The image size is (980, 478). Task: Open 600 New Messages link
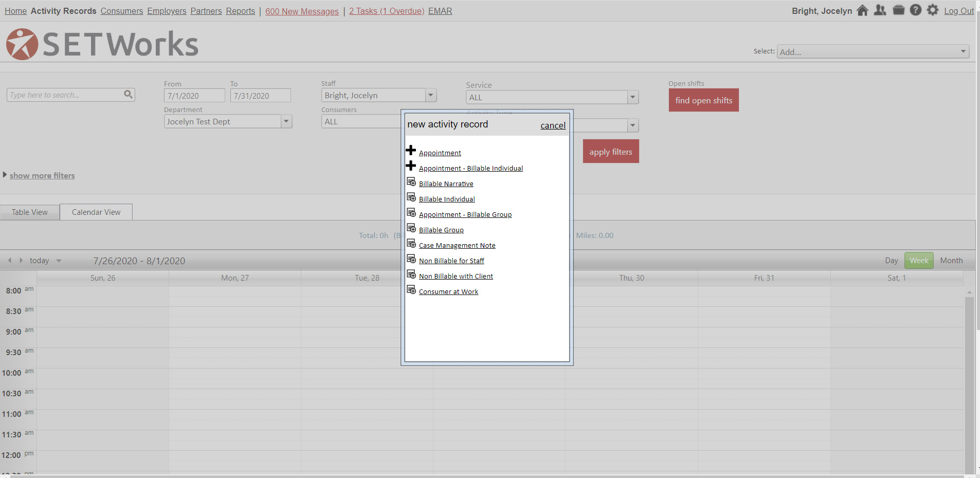(302, 11)
